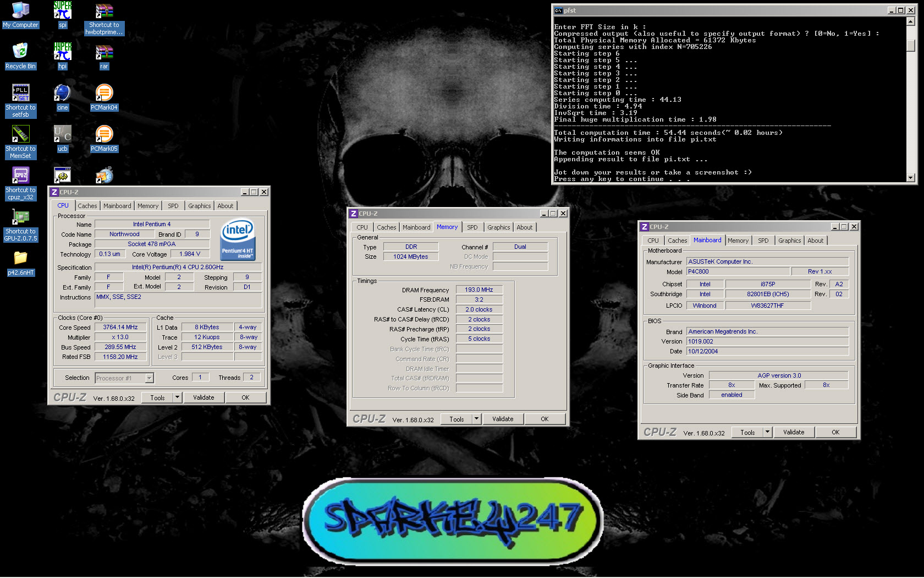Click the Intel Pentium 4 HT logo

click(x=238, y=240)
